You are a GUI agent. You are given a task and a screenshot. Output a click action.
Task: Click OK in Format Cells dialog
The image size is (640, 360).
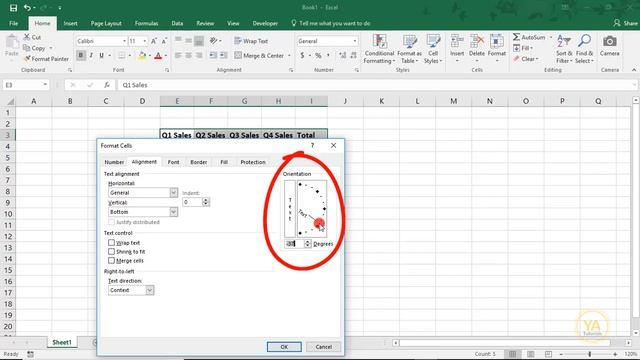point(284,347)
